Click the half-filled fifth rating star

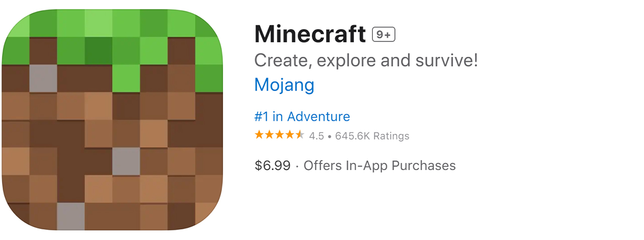[299, 135]
